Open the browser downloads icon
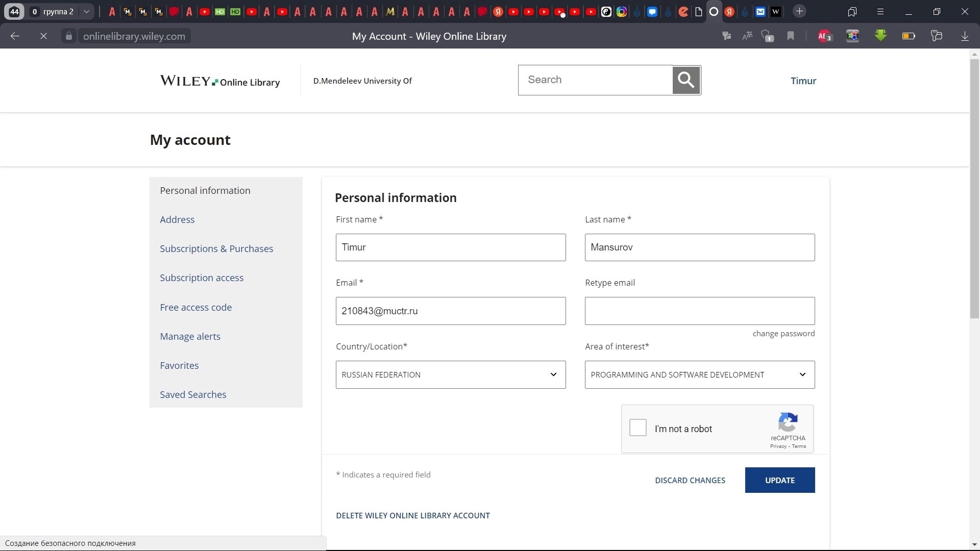980x551 pixels. pyautogui.click(x=965, y=36)
